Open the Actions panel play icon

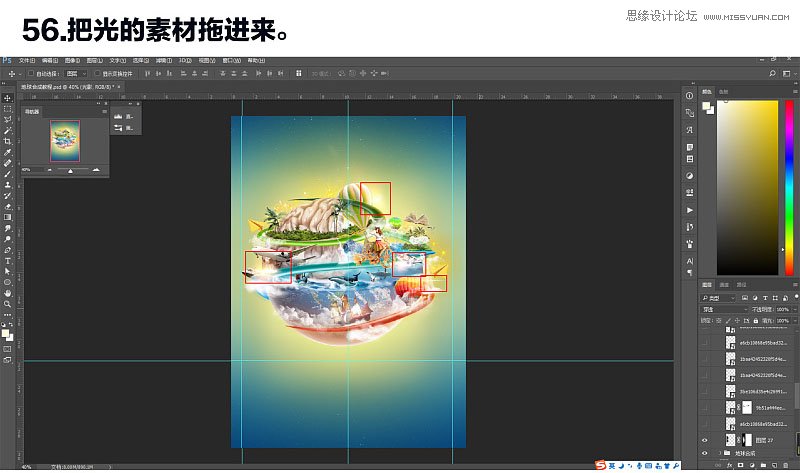(x=689, y=210)
